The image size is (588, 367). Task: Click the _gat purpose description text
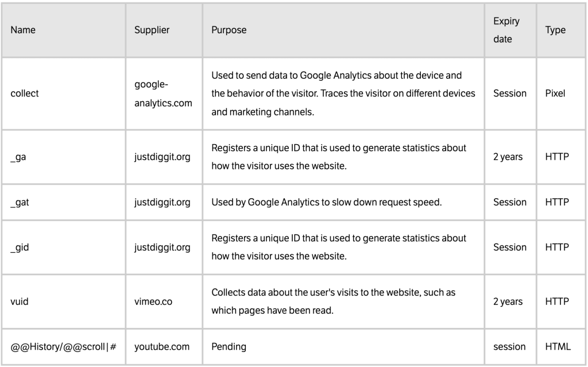coord(326,202)
